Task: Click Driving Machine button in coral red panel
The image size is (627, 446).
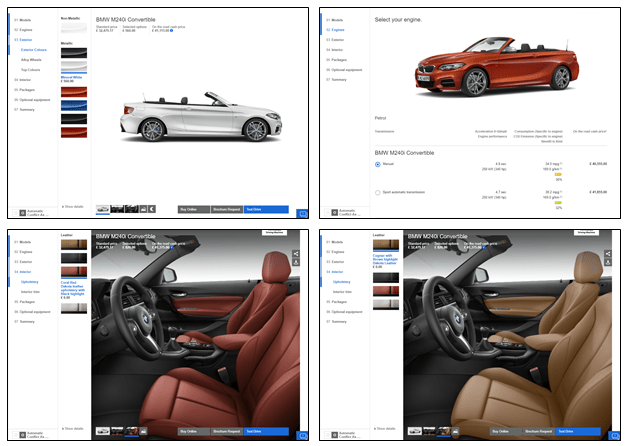Action: tap(274, 232)
